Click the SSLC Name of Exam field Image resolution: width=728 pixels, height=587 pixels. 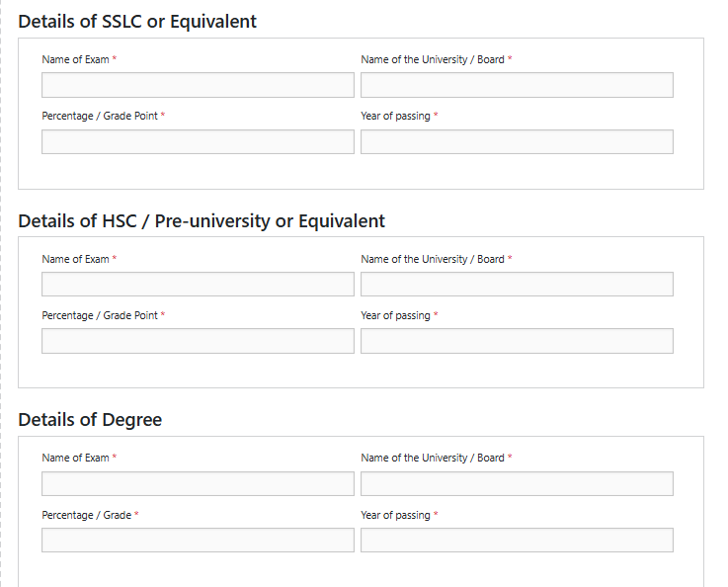pyautogui.click(x=198, y=85)
